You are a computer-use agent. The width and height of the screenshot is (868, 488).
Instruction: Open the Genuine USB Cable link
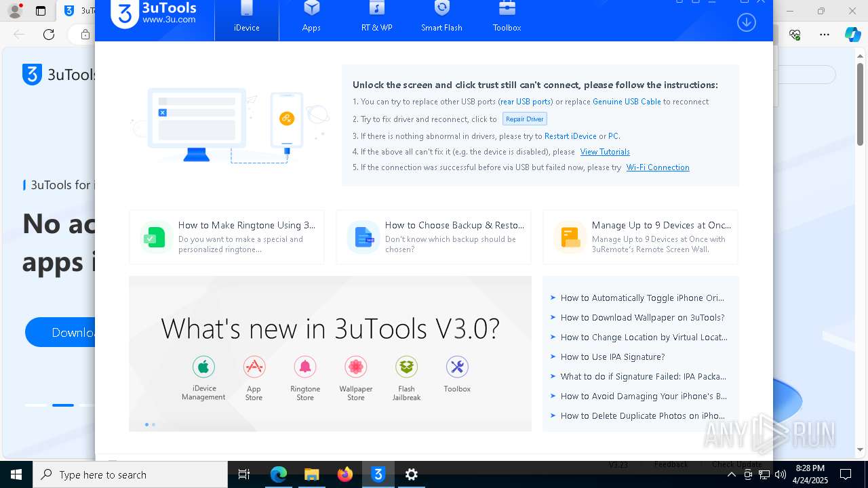click(x=627, y=102)
